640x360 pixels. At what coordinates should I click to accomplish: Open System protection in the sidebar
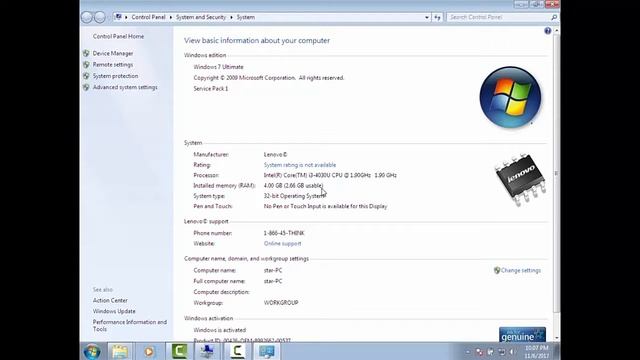(x=115, y=76)
